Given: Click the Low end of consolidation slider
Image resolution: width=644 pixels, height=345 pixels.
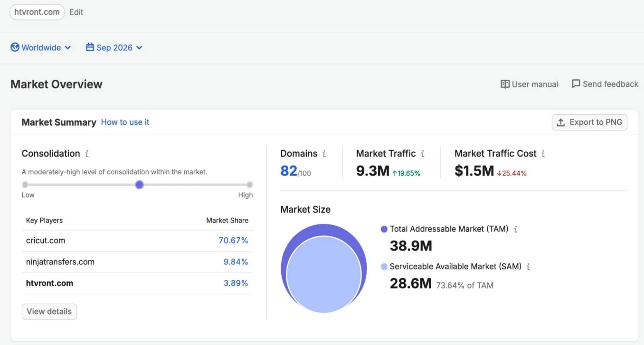Looking at the screenshot, I should coord(25,185).
